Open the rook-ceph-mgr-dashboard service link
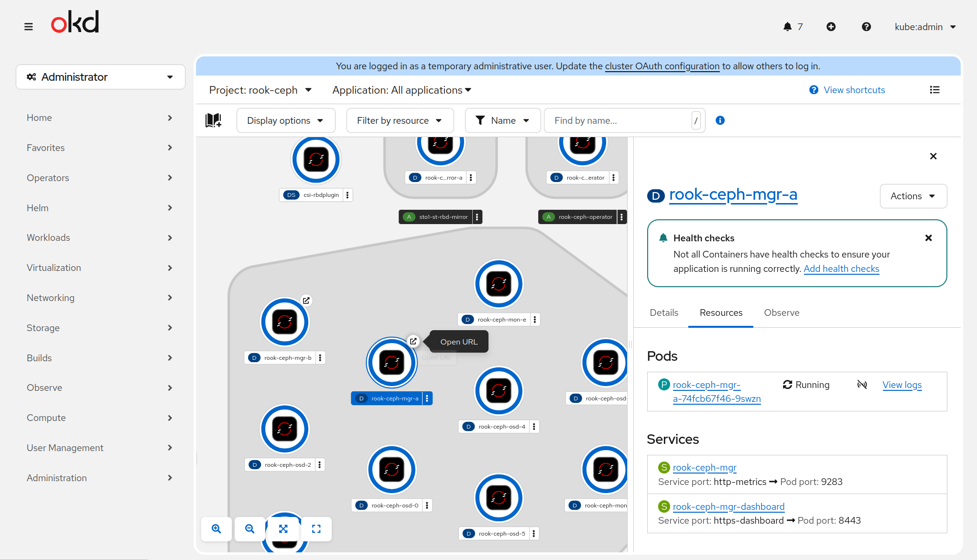 [728, 506]
